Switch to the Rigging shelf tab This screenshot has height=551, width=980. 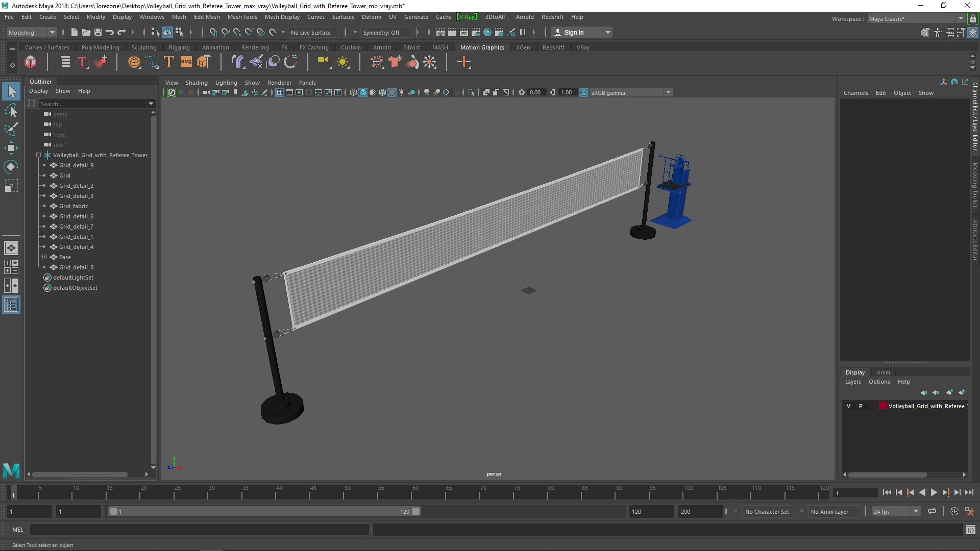click(x=179, y=47)
